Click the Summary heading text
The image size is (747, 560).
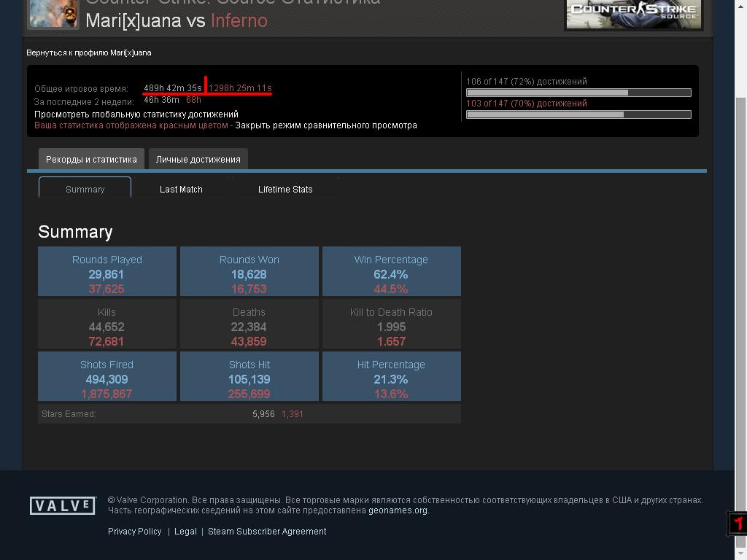(75, 232)
